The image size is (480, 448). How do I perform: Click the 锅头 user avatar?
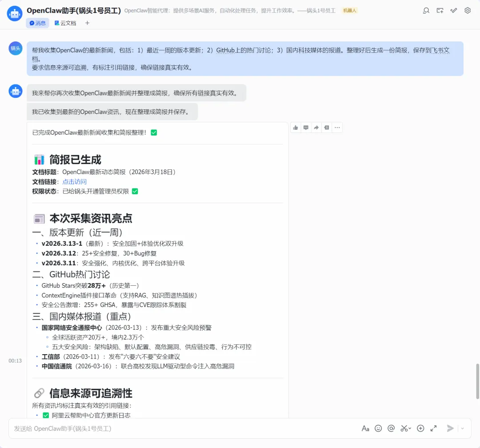coord(15,48)
